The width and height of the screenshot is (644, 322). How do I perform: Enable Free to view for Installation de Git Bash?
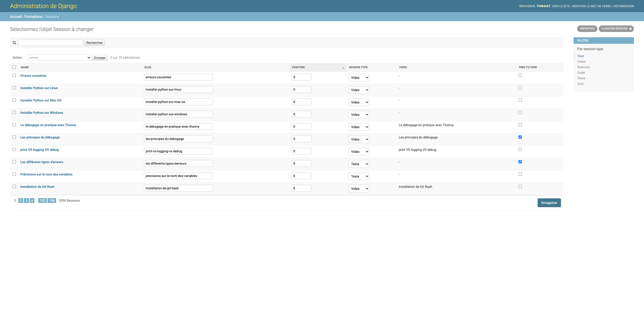(x=520, y=186)
